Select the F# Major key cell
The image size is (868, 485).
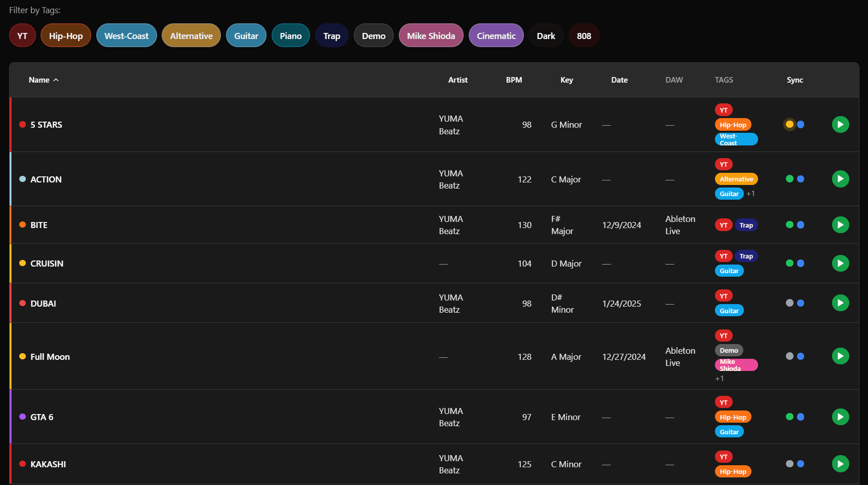coord(562,225)
